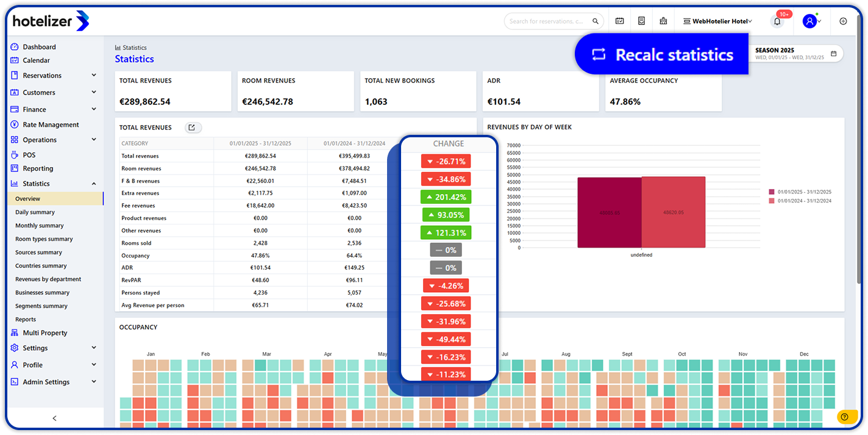Toggle the 01/01/2024 - 31/12/2024 chart legend series
The image size is (868, 435).
coord(800,201)
